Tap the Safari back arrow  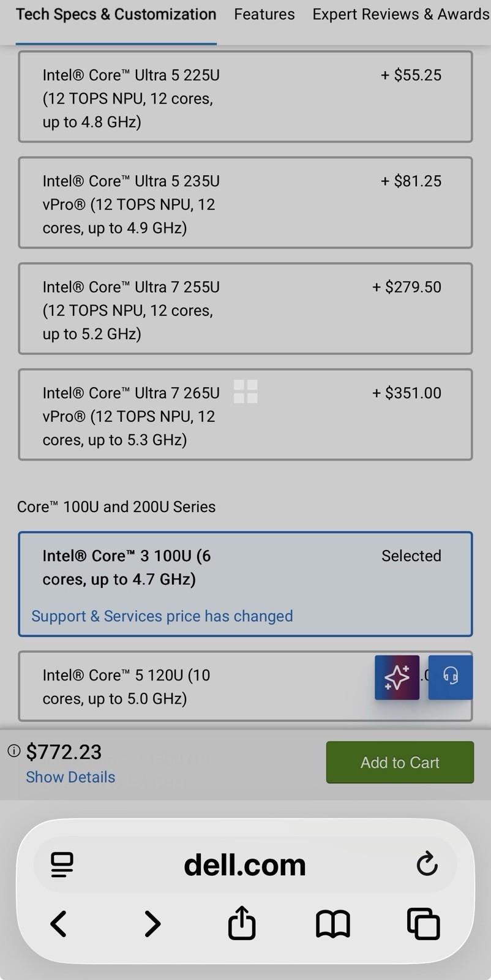pyautogui.click(x=59, y=924)
